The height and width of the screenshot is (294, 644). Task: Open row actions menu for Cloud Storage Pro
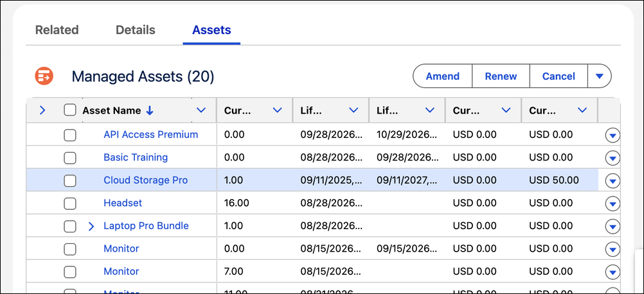613,180
